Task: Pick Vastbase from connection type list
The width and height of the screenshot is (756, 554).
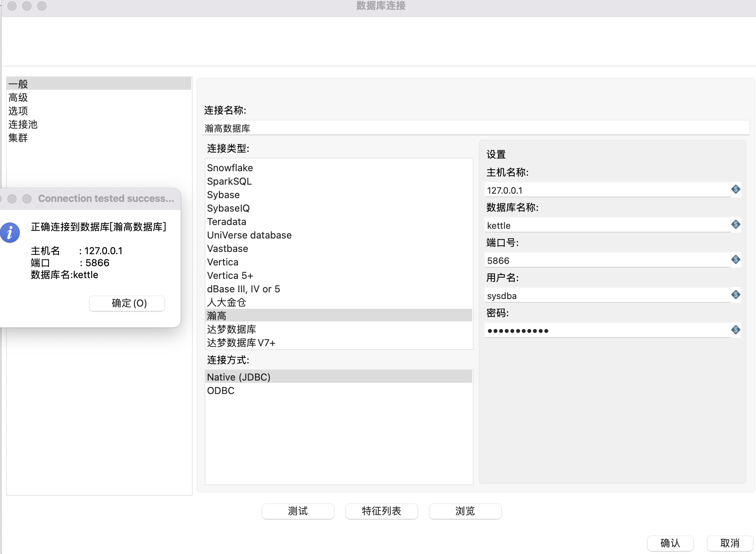Action: tap(227, 249)
